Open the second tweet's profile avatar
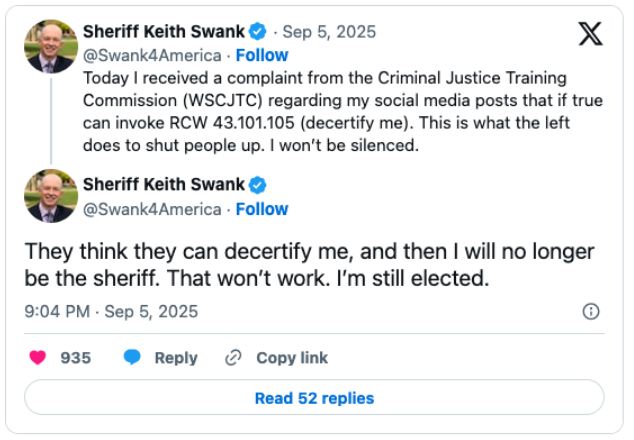The image size is (634, 440). (50, 196)
